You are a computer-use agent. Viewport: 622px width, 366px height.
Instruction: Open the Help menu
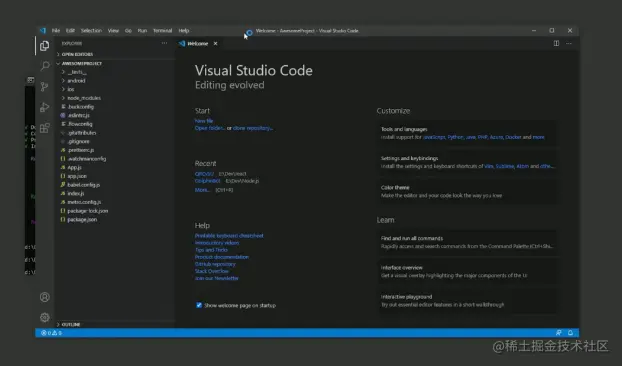[x=184, y=31]
